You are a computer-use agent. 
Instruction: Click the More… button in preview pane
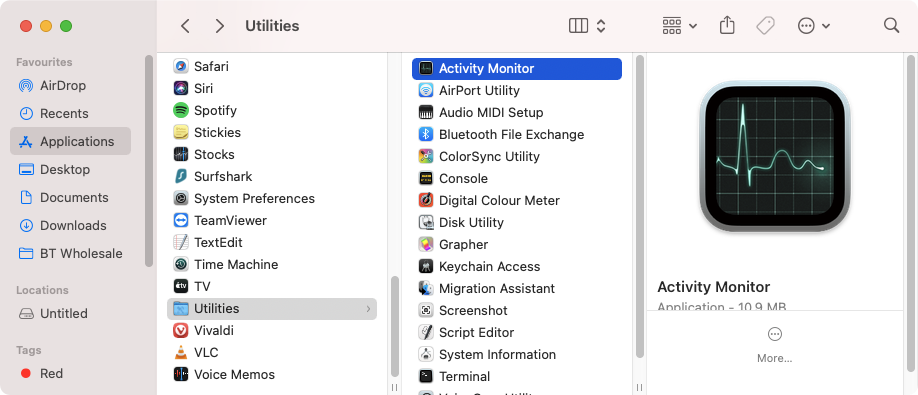(775, 346)
